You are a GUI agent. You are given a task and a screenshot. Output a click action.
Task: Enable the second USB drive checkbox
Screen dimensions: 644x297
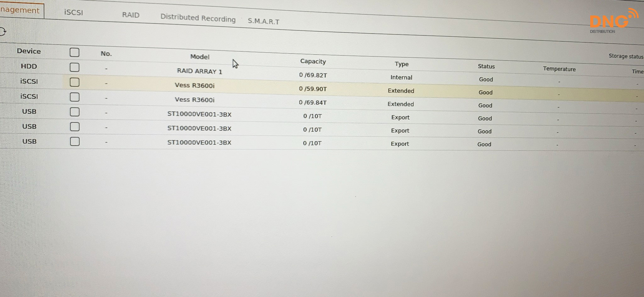coord(75,127)
